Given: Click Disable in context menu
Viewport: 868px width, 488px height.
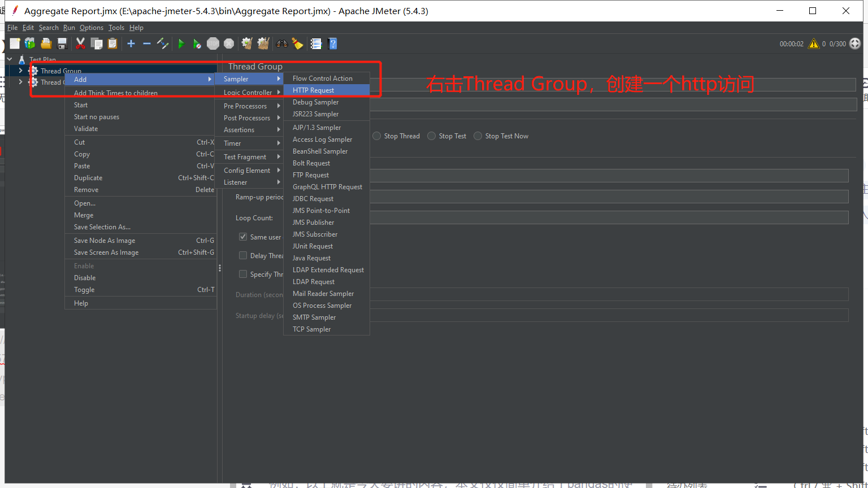Looking at the screenshot, I should [x=140, y=278].
